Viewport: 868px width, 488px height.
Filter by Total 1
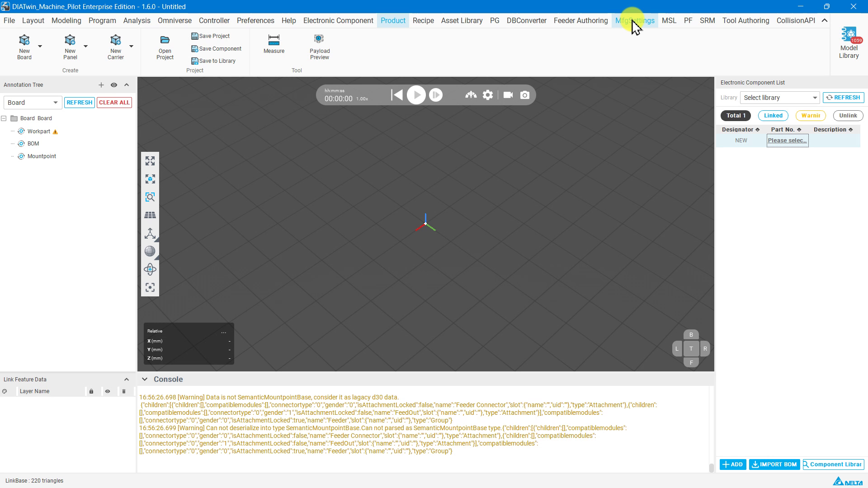click(x=736, y=116)
